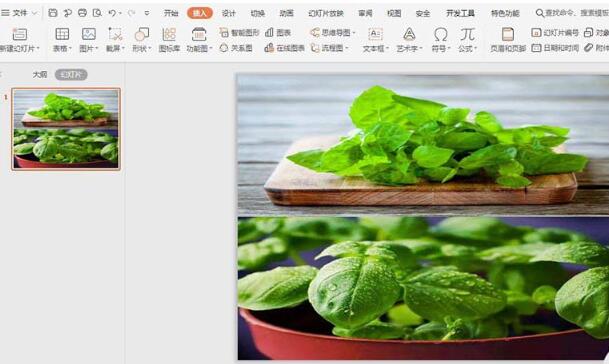Select the 幻灯片 slides panel tab
This screenshot has width=609, height=364.
point(71,74)
